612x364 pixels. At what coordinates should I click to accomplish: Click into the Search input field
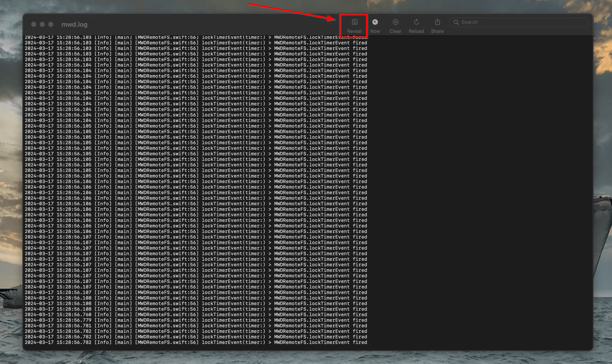(x=518, y=22)
